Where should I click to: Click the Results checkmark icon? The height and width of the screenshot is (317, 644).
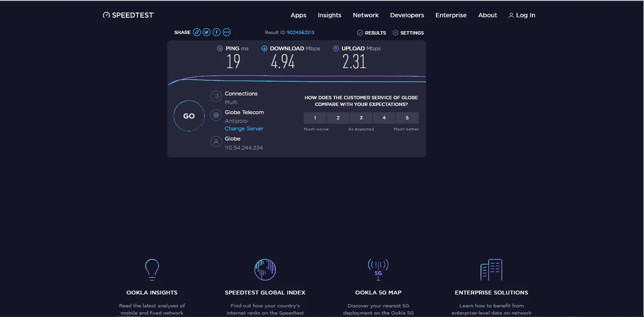pyautogui.click(x=360, y=33)
